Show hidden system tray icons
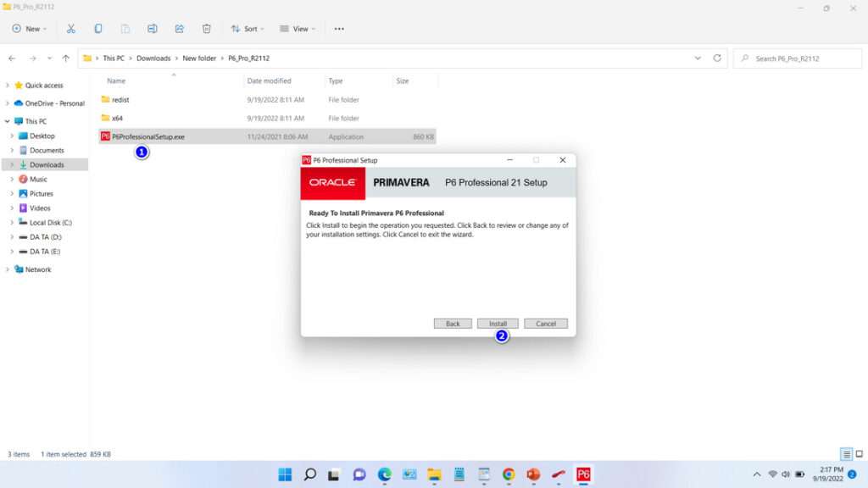Image resolution: width=868 pixels, height=488 pixels. pos(757,474)
